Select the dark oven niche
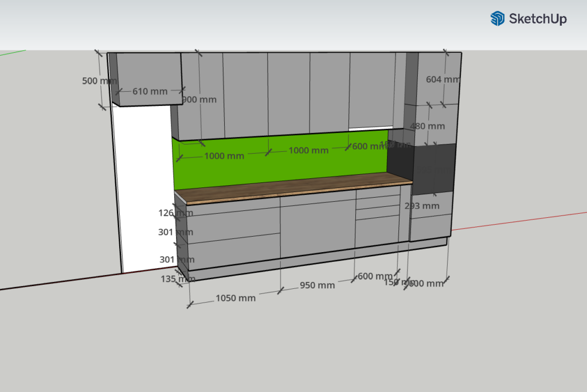The width and height of the screenshot is (587, 392). click(x=434, y=169)
